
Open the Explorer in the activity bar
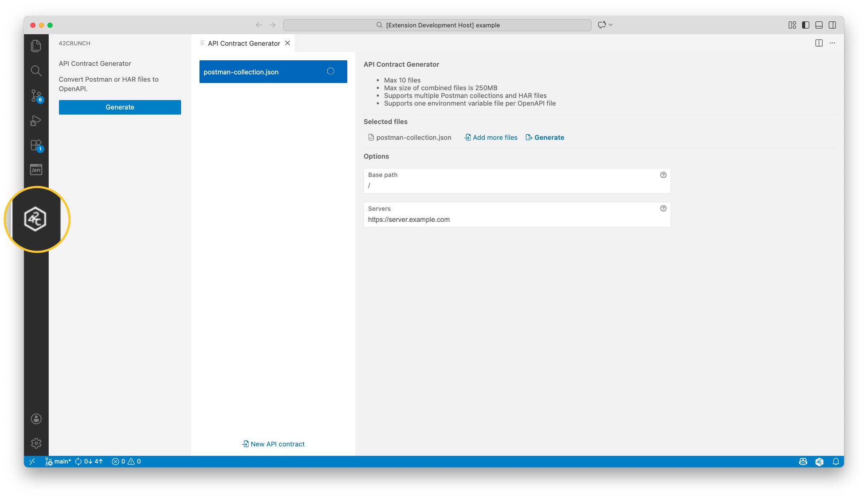(36, 45)
